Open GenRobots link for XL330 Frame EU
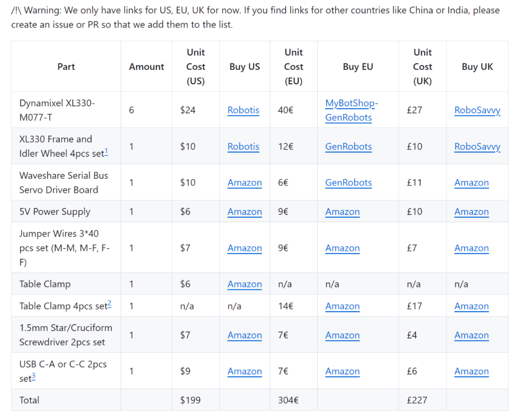Viewport: 520px width, 420px height. 348,146
